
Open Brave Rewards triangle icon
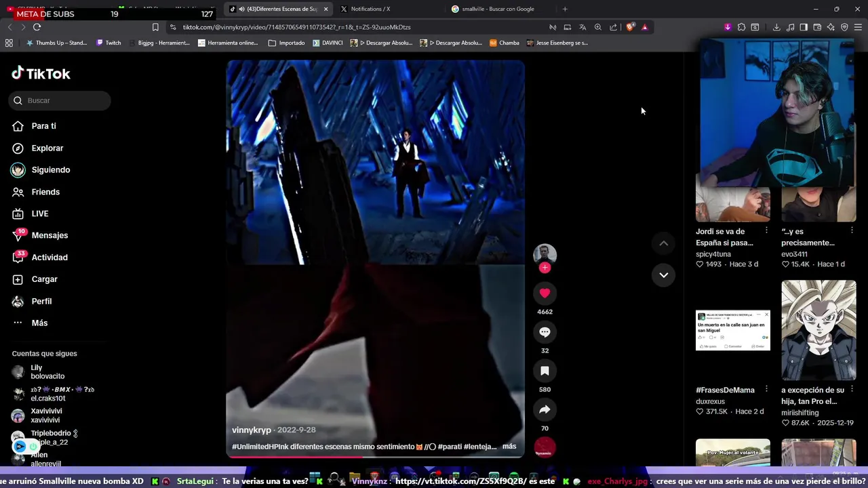[x=645, y=27]
